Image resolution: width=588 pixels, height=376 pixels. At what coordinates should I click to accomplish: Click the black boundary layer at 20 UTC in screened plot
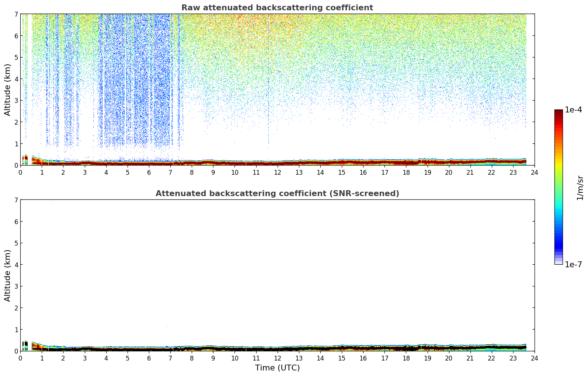pos(449,348)
